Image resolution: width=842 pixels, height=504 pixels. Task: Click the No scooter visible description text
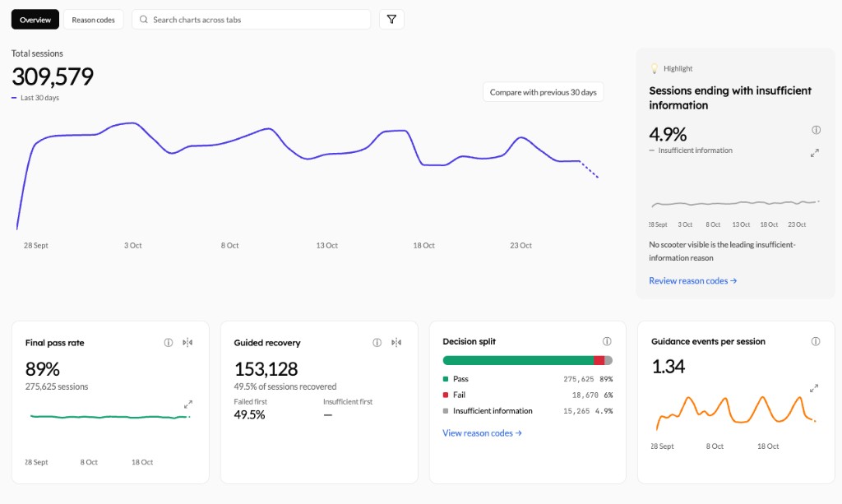point(722,252)
